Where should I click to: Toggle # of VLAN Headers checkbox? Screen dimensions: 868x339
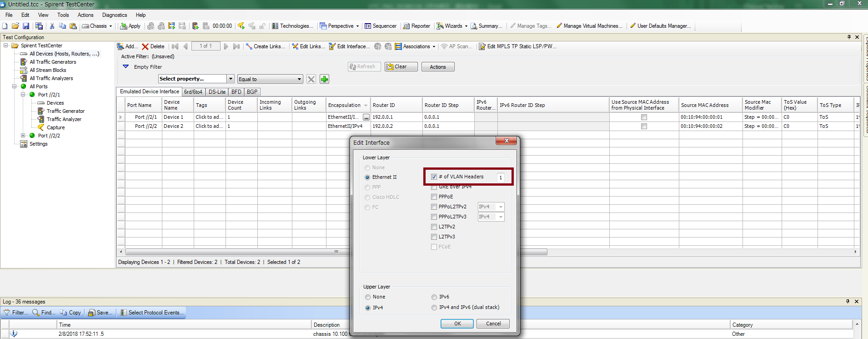[x=434, y=177]
